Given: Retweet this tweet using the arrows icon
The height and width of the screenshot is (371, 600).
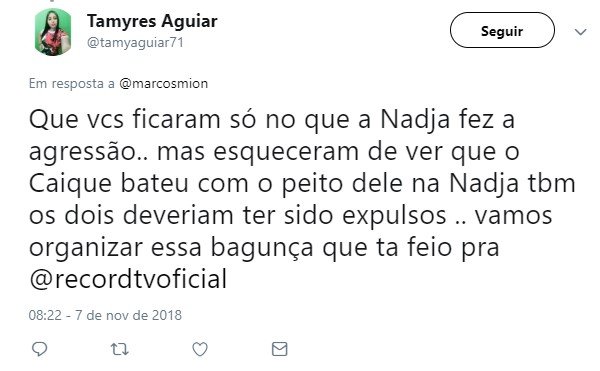Looking at the screenshot, I should click(x=119, y=349).
